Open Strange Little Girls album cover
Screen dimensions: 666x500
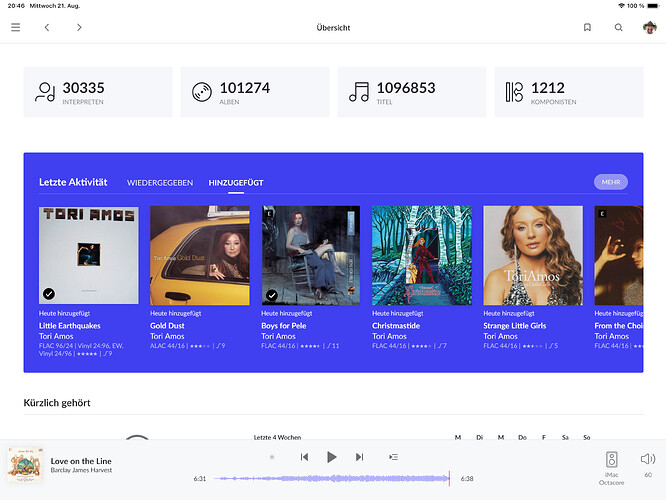(x=533, y=255)
